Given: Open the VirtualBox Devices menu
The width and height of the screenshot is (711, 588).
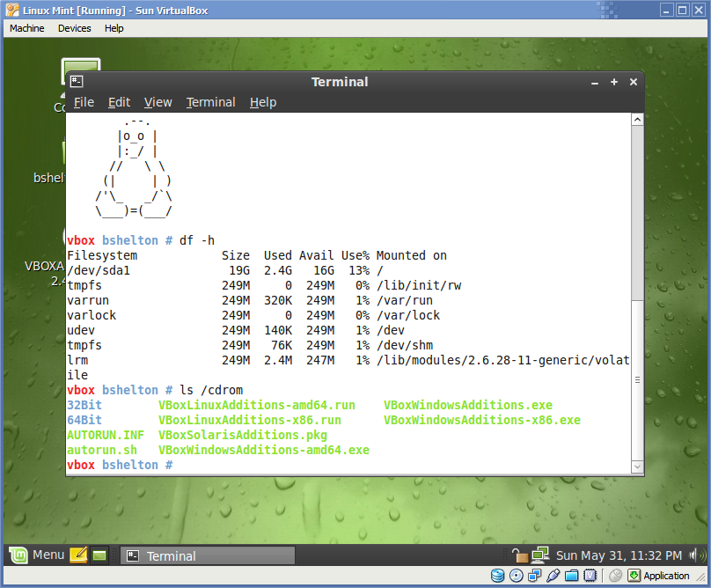Looking at the screenshot, I should pos(74,28).
